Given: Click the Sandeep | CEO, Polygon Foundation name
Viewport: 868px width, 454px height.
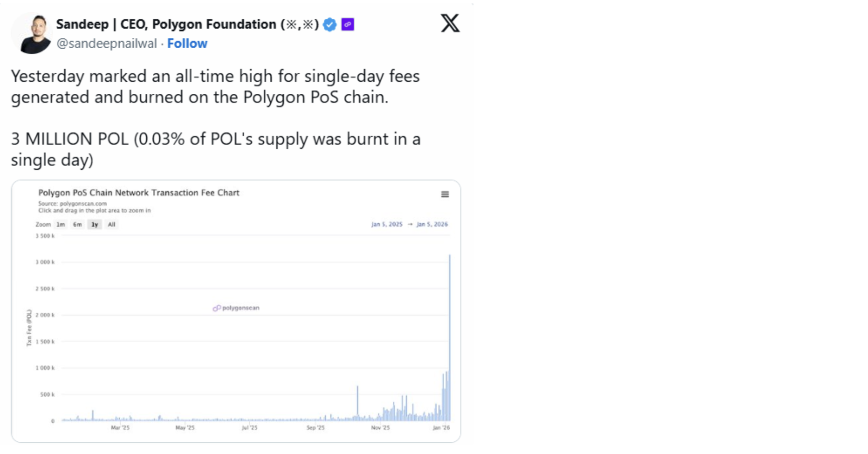Looking at the screenshot, I should click(x=188, y=24).
